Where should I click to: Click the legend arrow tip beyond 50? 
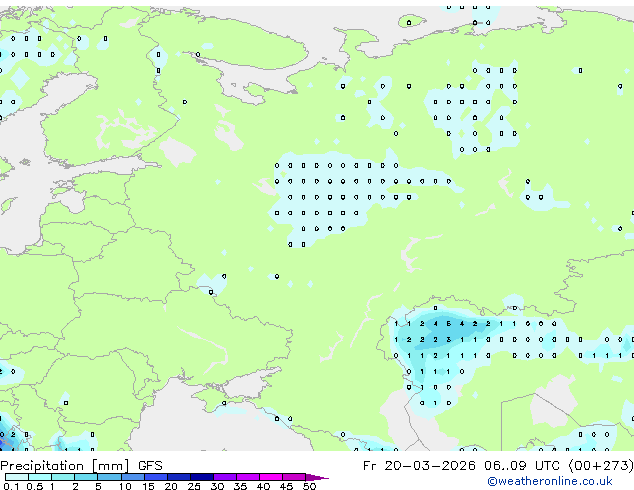[x=317, y=477]
